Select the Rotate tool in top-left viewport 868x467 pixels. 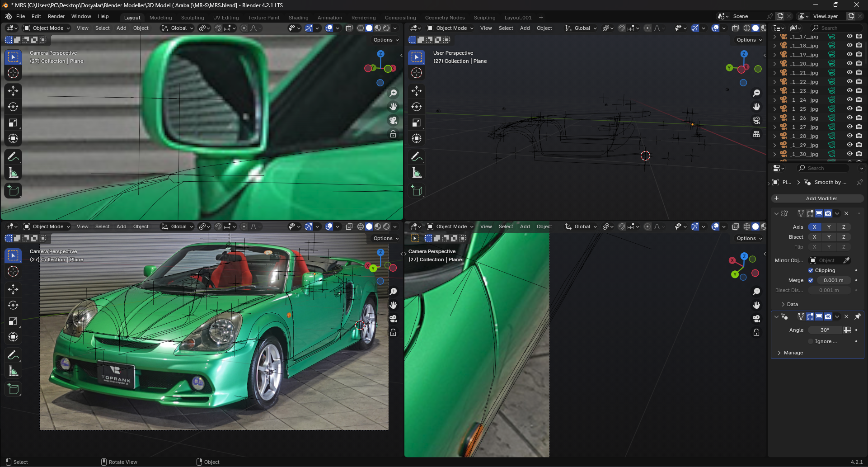(x=13, y=107)
